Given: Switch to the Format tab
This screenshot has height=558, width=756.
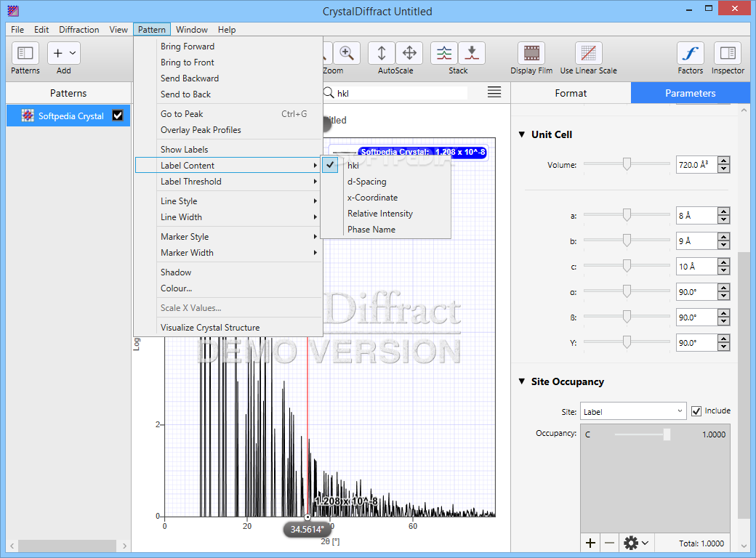Looking at the screenshot, I should coord(571,93).
